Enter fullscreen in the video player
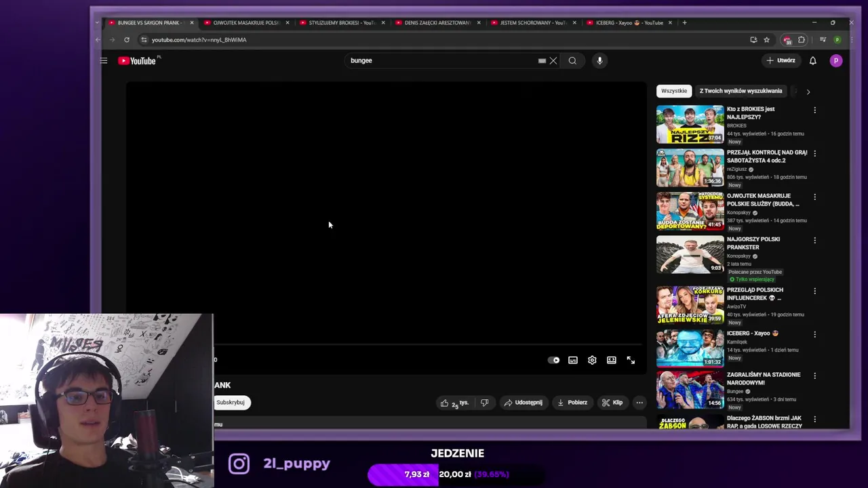Screen dimensions: 868x488 (x=631, y=360)
